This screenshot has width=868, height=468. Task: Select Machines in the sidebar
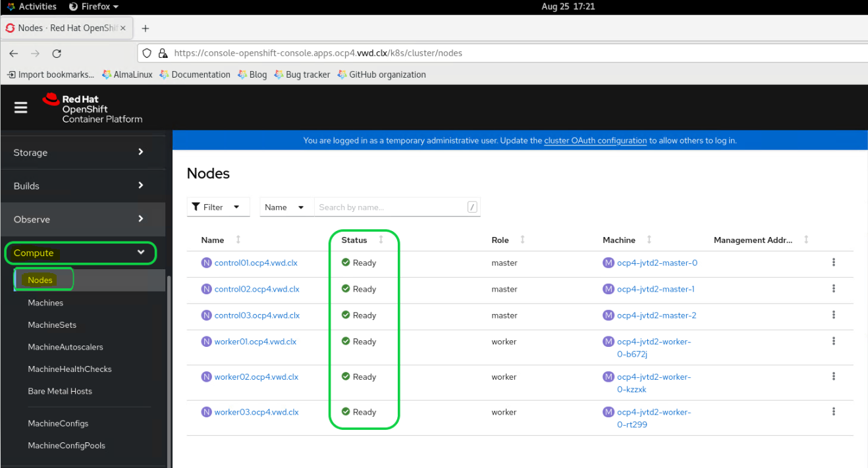click(x=45, y=303)
